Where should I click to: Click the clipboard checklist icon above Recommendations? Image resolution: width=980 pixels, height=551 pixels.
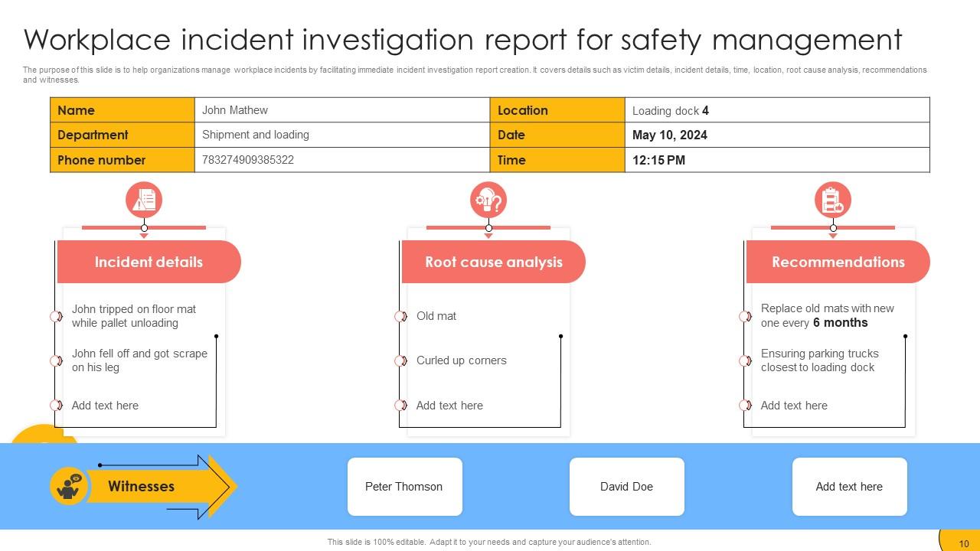pyautogui.click(x=832, y=200)
